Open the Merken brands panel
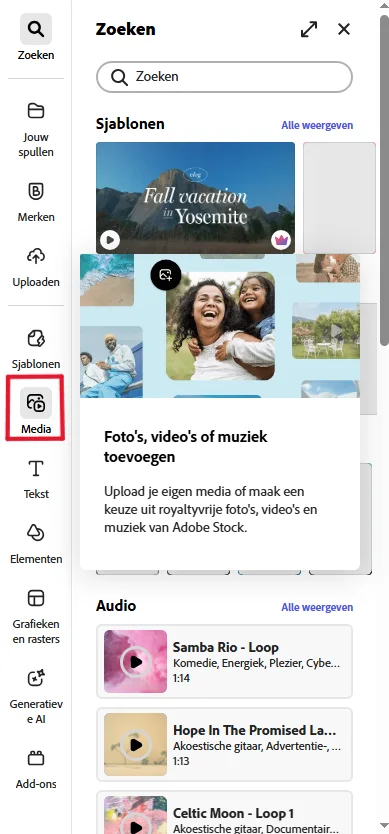This screenshot has width=389, height=834. pyautogui.click(x=36, y=202)
